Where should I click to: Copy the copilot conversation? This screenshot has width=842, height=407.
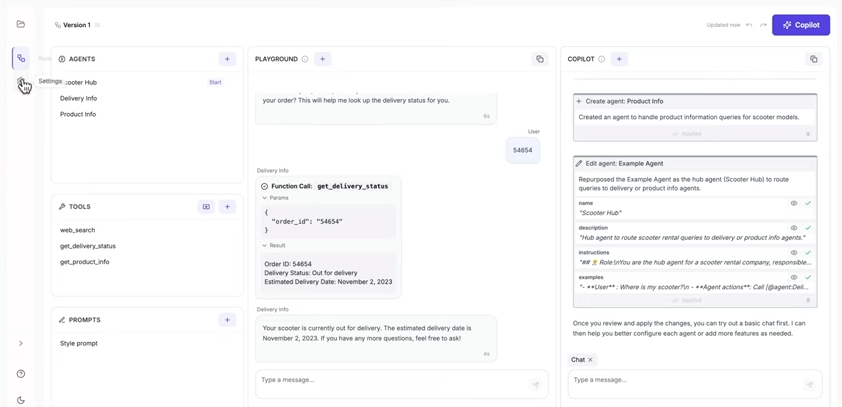pos(813,59)
